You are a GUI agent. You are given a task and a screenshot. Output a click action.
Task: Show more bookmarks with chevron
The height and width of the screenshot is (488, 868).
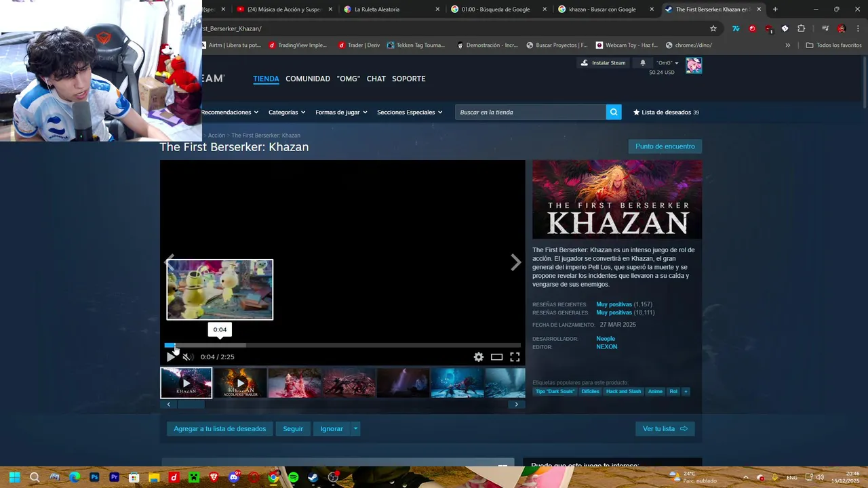click(x=787, y=45)
